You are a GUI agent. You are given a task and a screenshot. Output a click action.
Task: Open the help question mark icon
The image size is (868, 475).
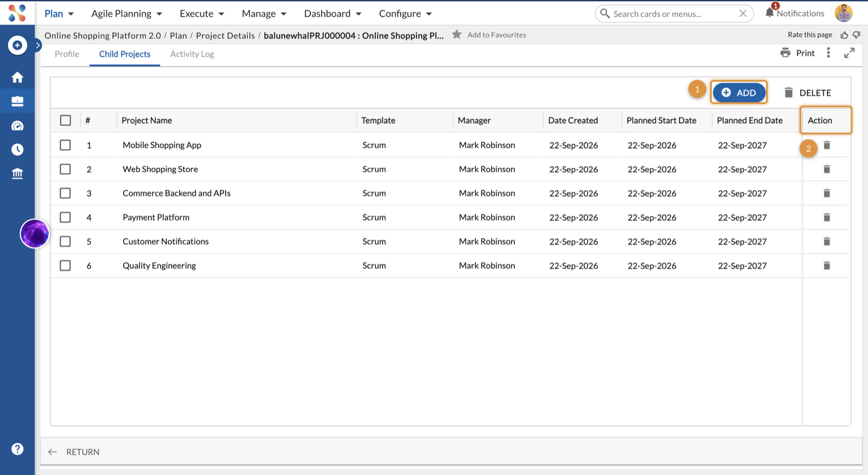[x=17, y=449]
